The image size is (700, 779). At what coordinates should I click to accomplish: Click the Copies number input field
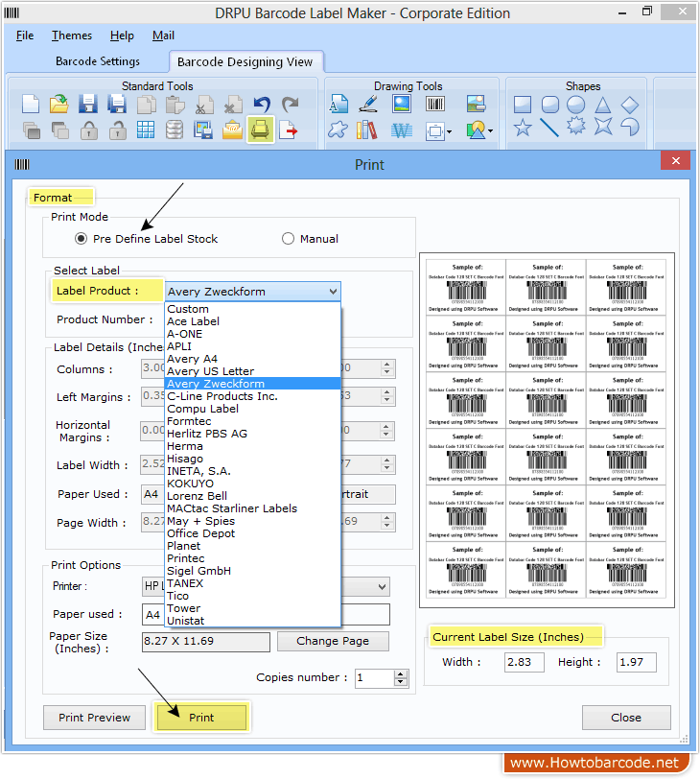coord(375,678)
